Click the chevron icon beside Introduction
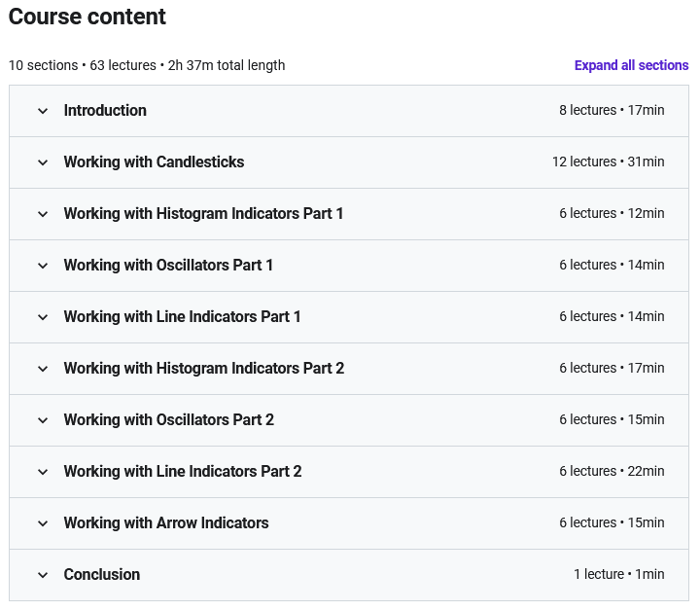This screenshot has width=700, height=611. click(43, 111)
